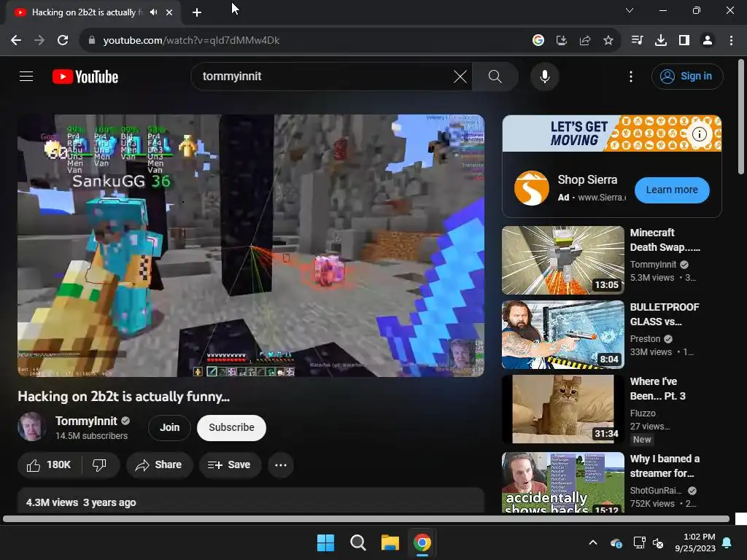Click the vertical page scrollbar
The width and height of the screenshot is (747, 560).
[741, 117]
